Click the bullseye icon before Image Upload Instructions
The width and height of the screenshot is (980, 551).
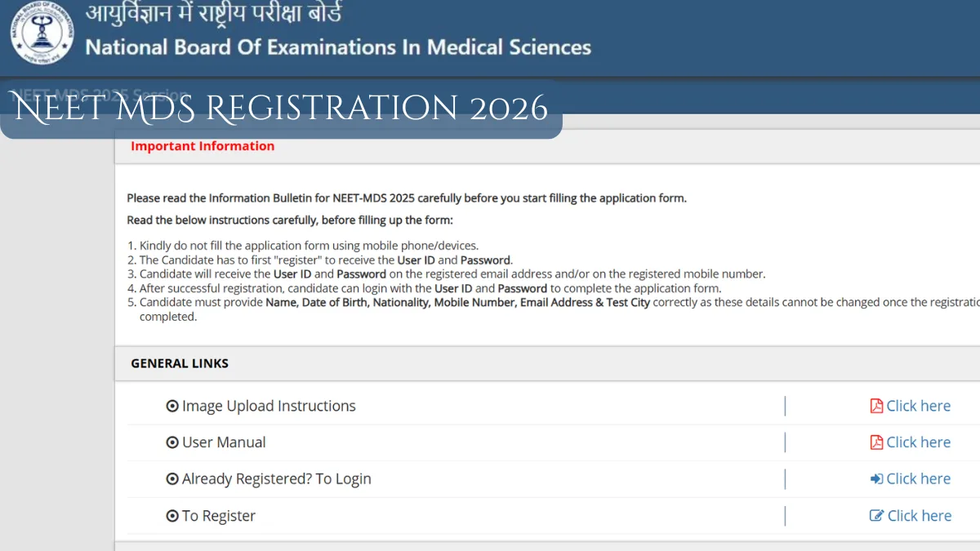point(171,406)
